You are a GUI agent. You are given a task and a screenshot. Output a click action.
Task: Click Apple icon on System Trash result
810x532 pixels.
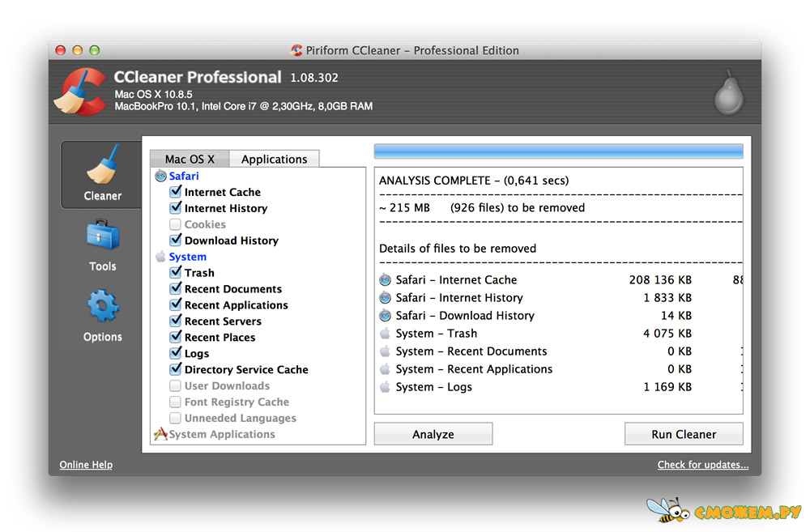385,333
